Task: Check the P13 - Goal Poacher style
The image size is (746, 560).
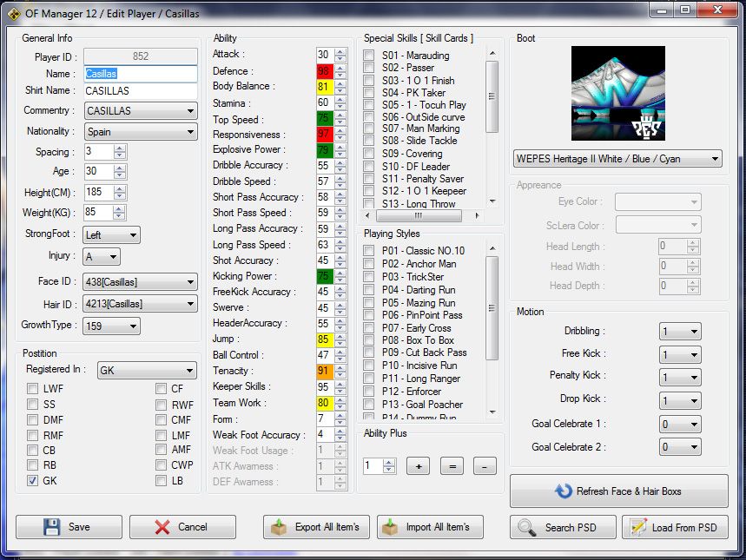Action: pos(369,405)
